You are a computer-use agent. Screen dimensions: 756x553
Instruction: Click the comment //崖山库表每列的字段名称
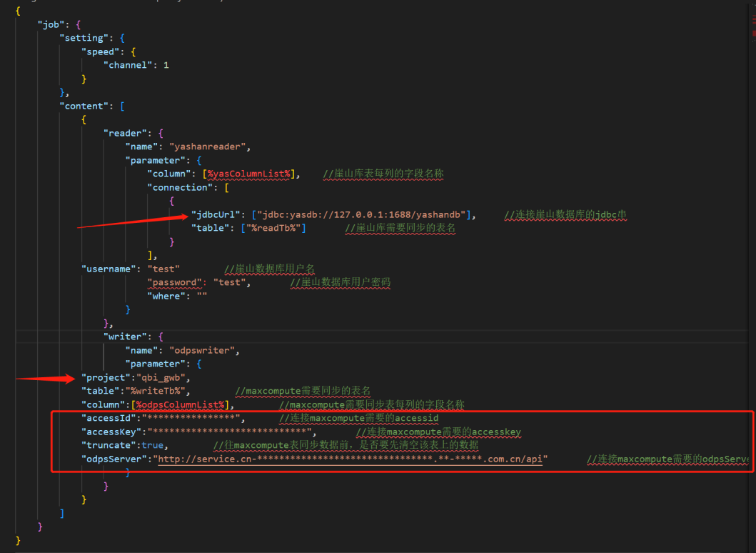383,174
